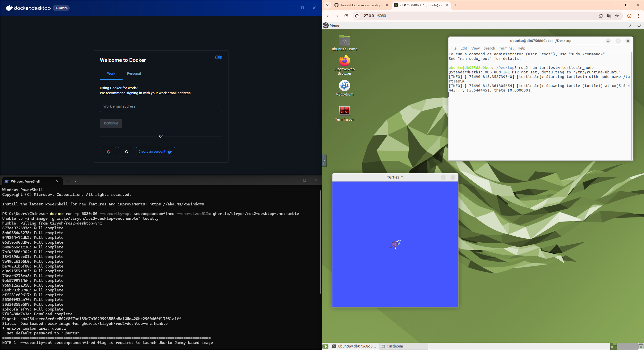Image resolution: width=644 pixels, height=350 pixels.
Task: Open the browser profile icon
Action: (x=629, y=16)
